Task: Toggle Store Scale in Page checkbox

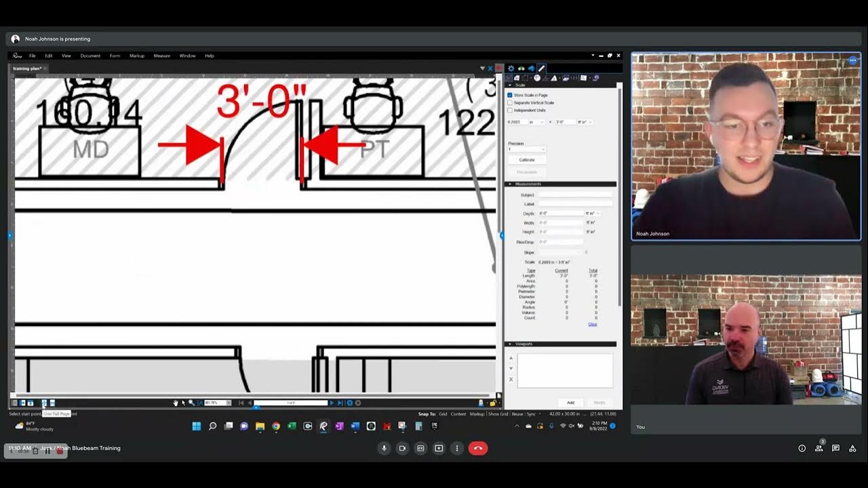Action: pos(510,95)
